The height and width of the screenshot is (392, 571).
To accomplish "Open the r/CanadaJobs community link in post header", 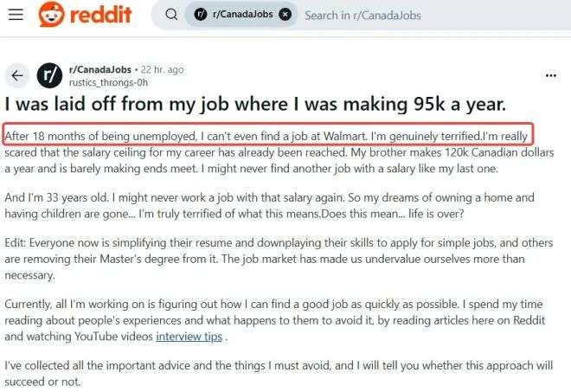I will point(99,69).
